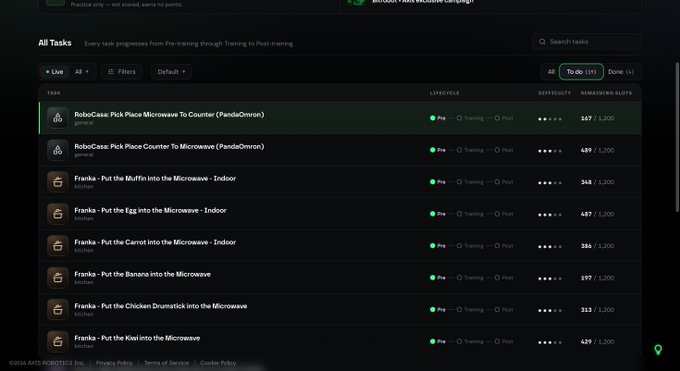
Task: Click the Difficulty column header
Action: (x=555, y=93)
